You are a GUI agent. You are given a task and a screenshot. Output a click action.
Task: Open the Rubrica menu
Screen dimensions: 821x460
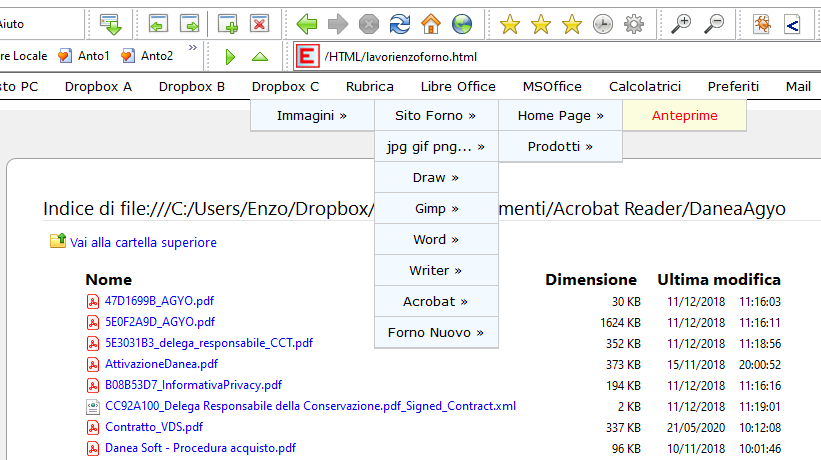pos(370,86)
